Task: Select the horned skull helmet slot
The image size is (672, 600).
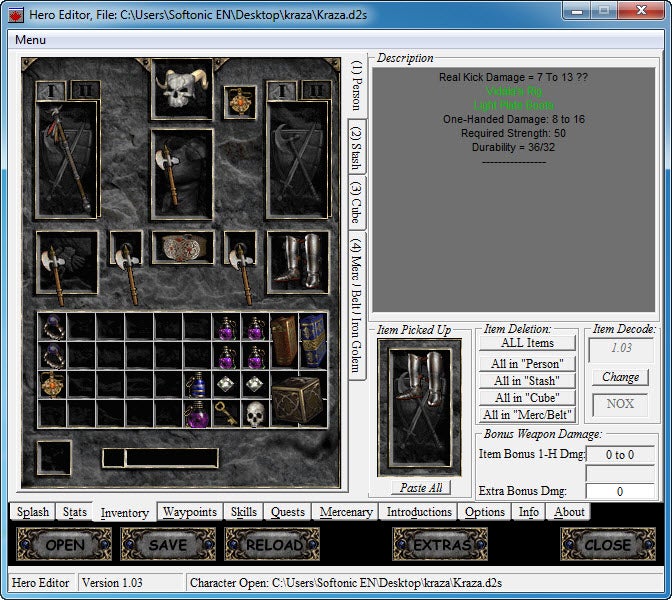Action: [x=182, y=89]
